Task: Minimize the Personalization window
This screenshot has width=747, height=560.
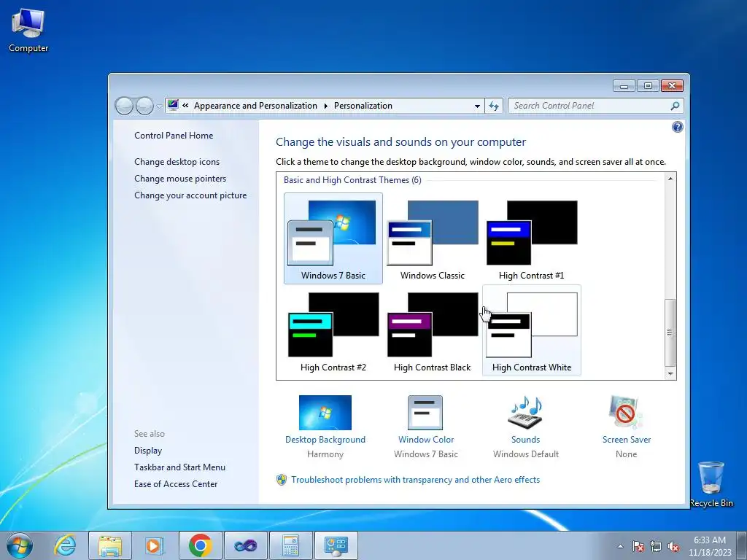Action: point(624,86)
